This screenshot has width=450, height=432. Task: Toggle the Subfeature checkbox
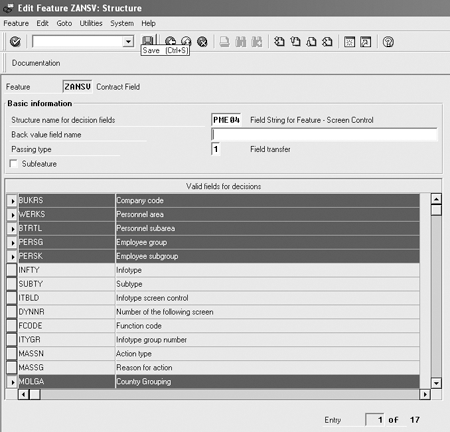14,163
